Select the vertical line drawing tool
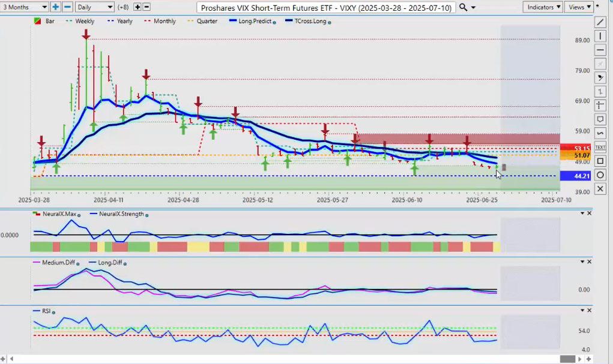This screenshot has height=364, width=613. 600,36
